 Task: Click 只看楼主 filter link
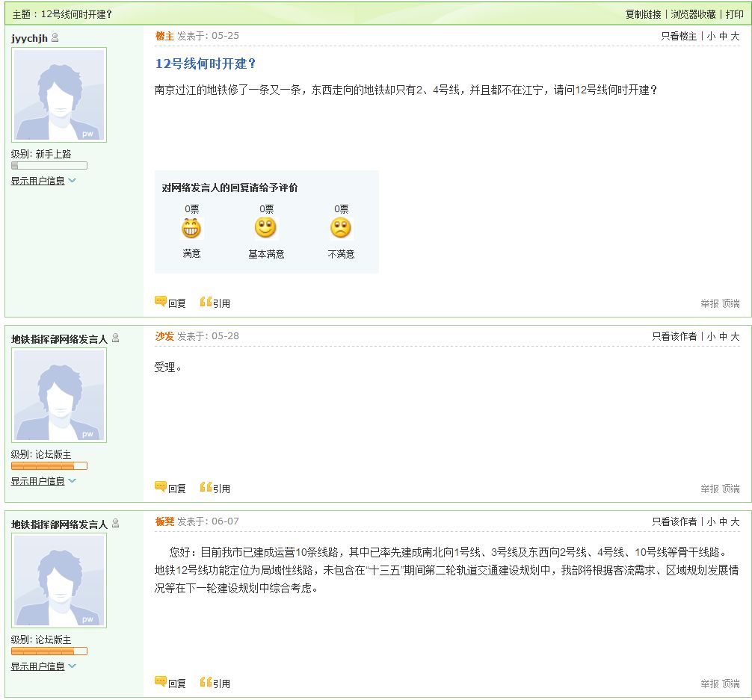679,36
